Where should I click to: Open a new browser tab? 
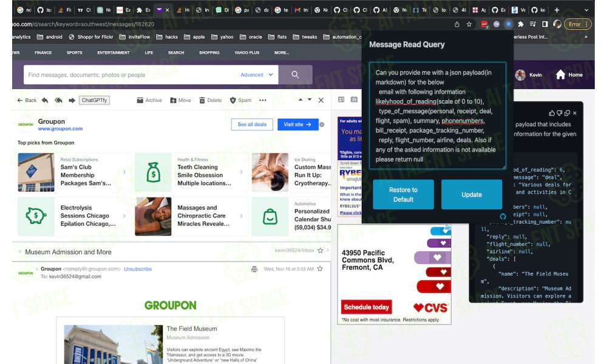click(557, 10)
